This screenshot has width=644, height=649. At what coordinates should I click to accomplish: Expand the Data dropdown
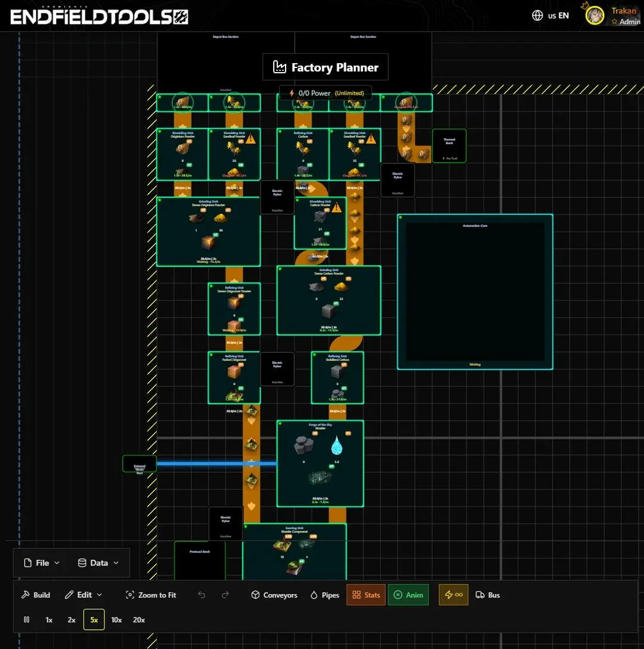[98, 563]
